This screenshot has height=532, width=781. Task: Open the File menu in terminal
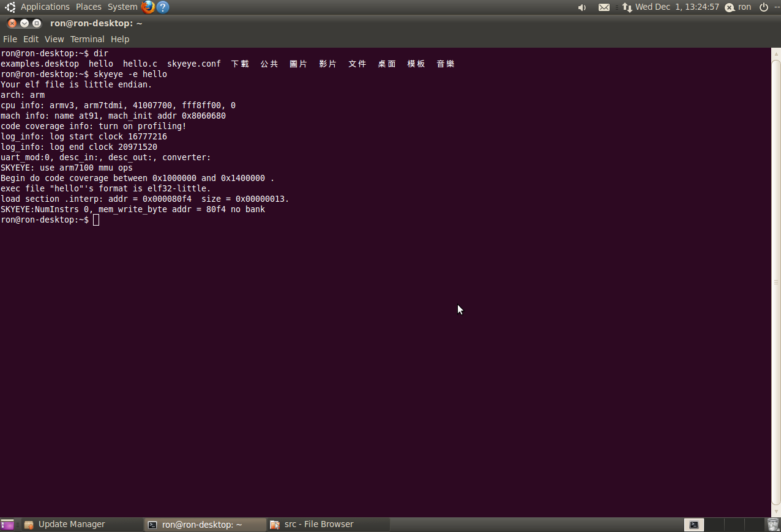(x=10, y=39)
